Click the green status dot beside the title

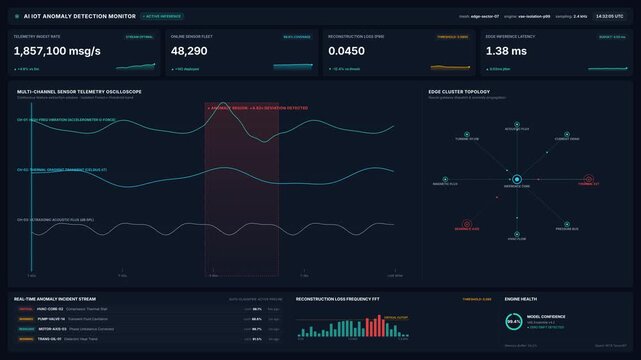17,16
